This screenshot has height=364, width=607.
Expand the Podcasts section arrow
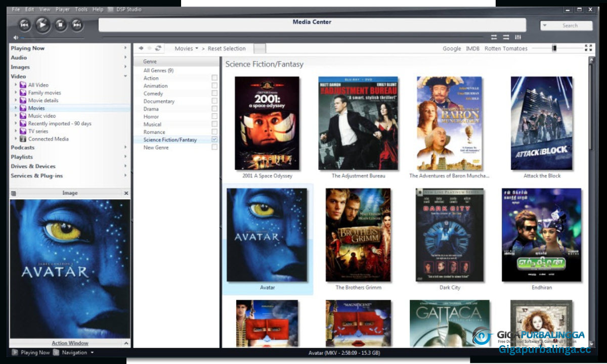pyautogui.click(x=125, y=147)
